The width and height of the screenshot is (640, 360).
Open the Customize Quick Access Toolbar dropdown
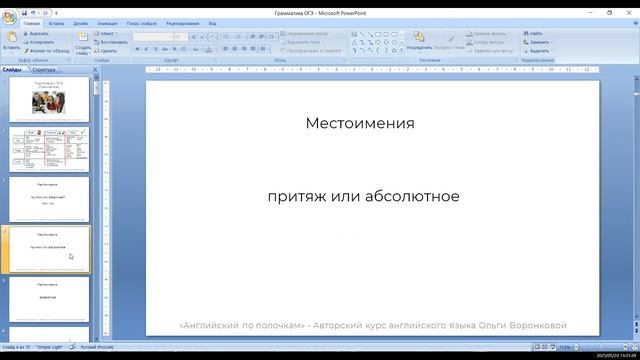click(56, 13)
